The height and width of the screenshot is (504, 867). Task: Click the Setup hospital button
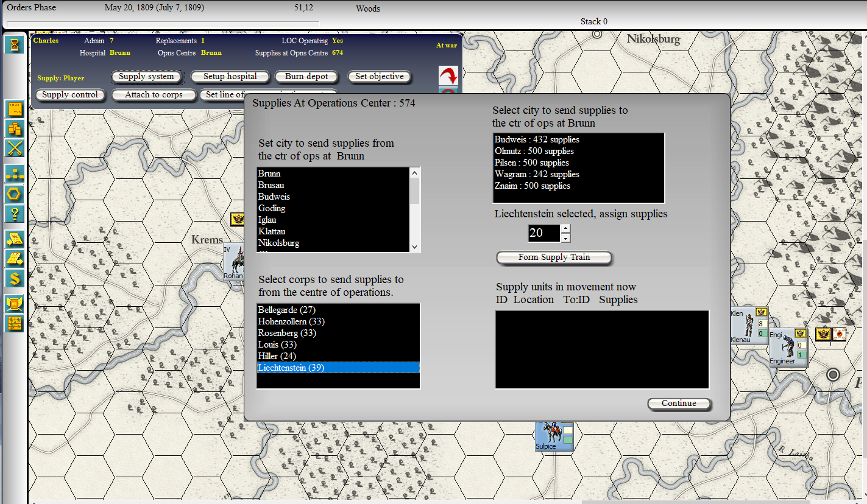coord(230,77)
